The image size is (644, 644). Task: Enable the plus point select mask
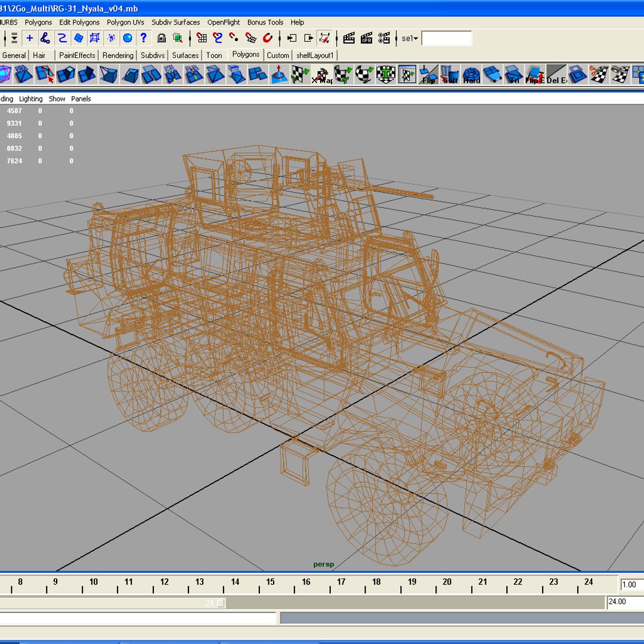[30, 38]
